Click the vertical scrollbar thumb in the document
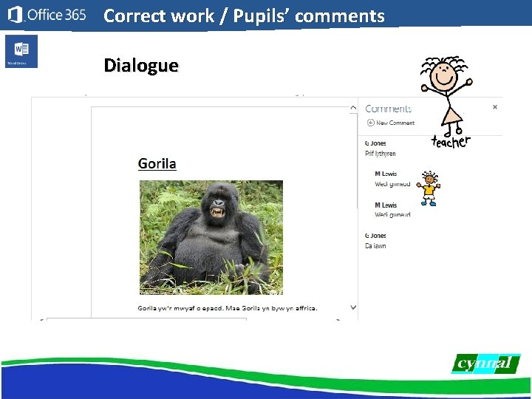532x399 pixels. pyautogui.click(x=356, y=161)
